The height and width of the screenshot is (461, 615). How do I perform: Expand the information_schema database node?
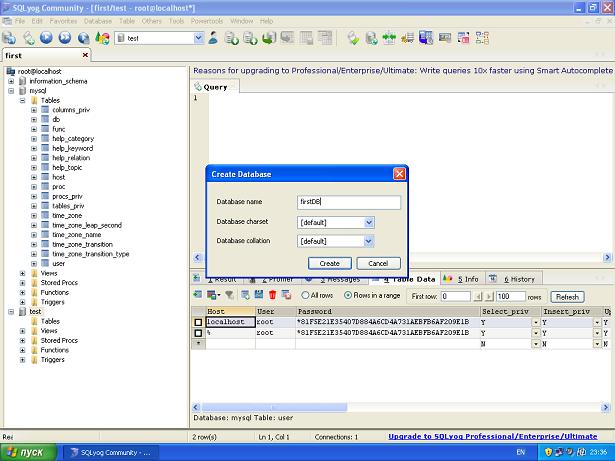click(11, 81)
